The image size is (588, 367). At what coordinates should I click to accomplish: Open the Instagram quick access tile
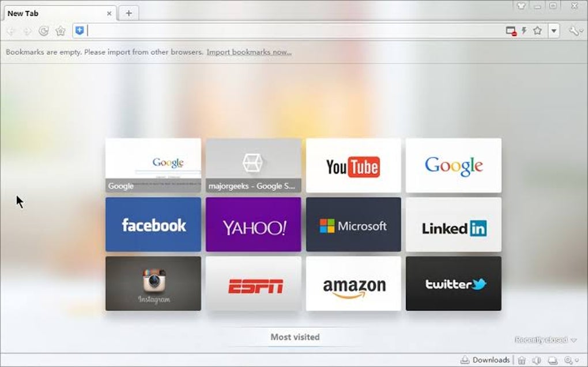pyautogui.click(x=153, y=283)
